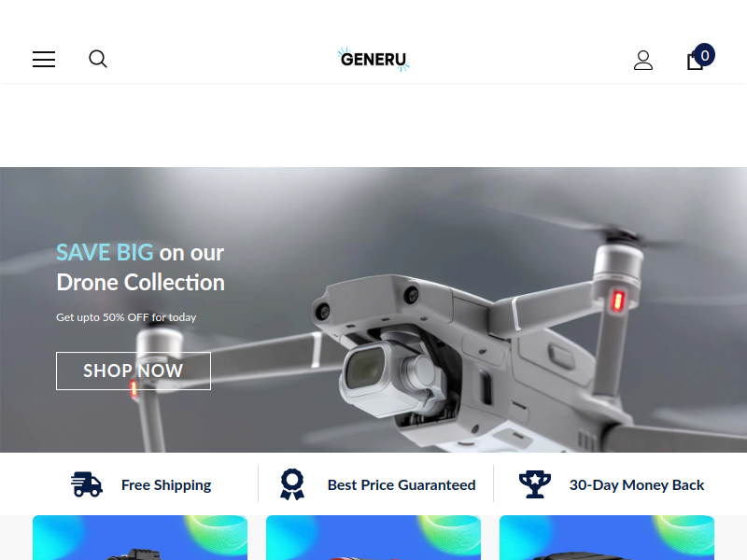
Task: Click the drone hero banner image
Action: click(x=373, y=310)
